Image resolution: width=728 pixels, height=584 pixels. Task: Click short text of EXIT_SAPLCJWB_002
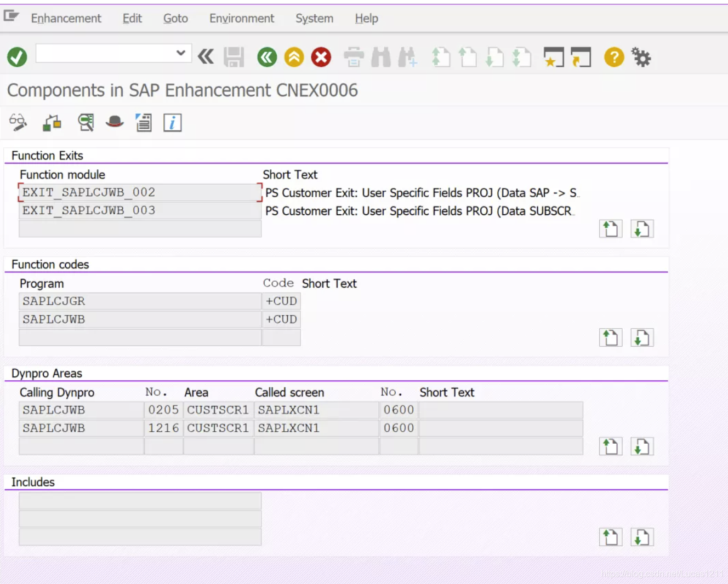(422, 193)
